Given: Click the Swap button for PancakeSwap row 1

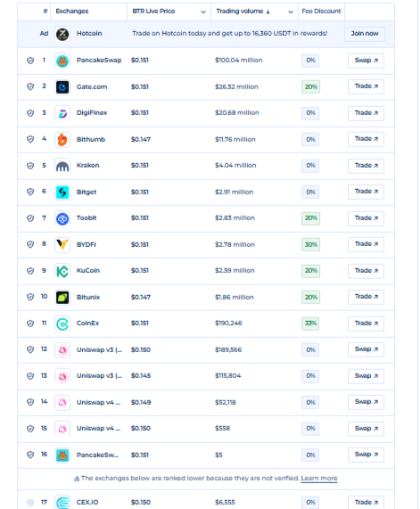Looking at the screenshot, I should 366,61.
